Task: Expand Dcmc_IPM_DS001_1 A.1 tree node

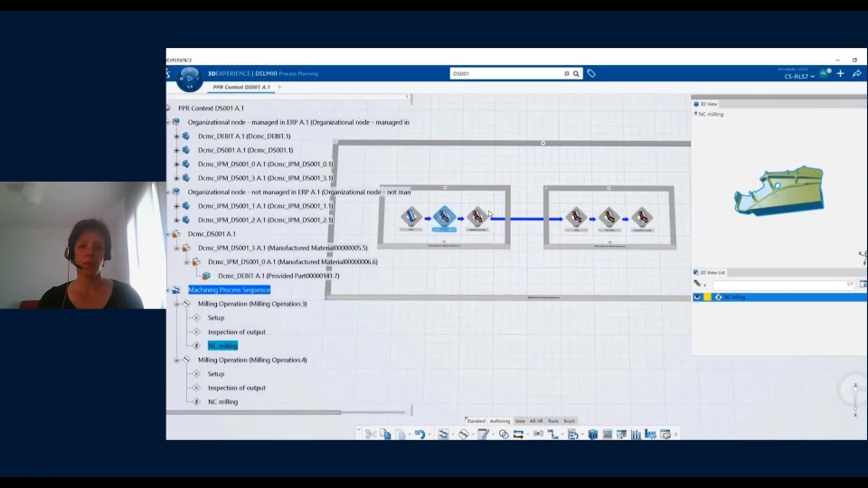Action: (176, 206)
